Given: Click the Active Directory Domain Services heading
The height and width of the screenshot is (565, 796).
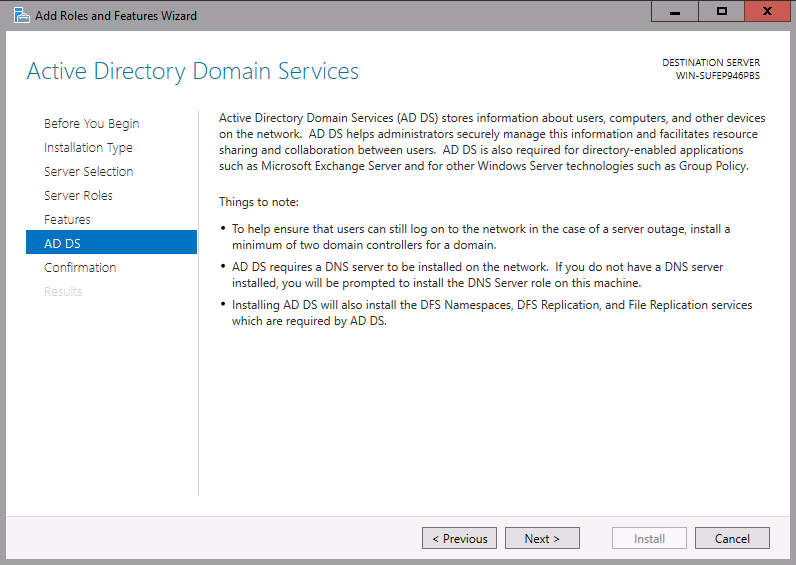Looking at the screenshot, I should pos(193,72).
